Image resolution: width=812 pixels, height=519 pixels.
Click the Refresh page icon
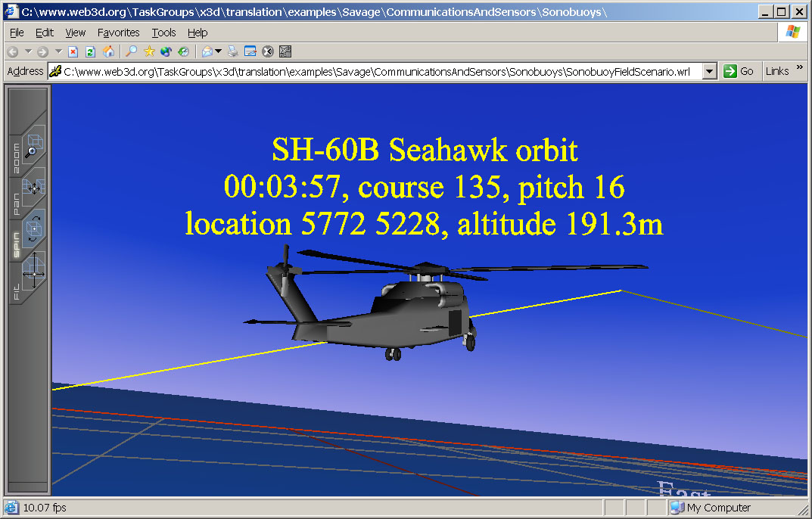pyautogui.click(x=90, y=51)
